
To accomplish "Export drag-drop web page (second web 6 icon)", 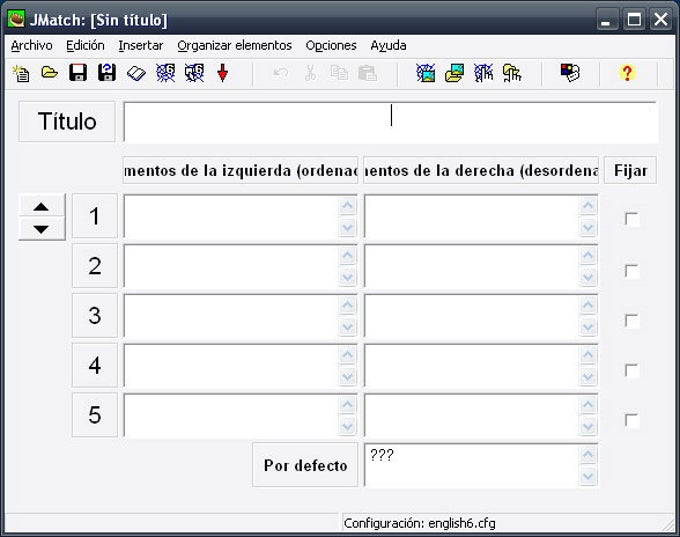I will pyautogui.click(x=194, y=73).
